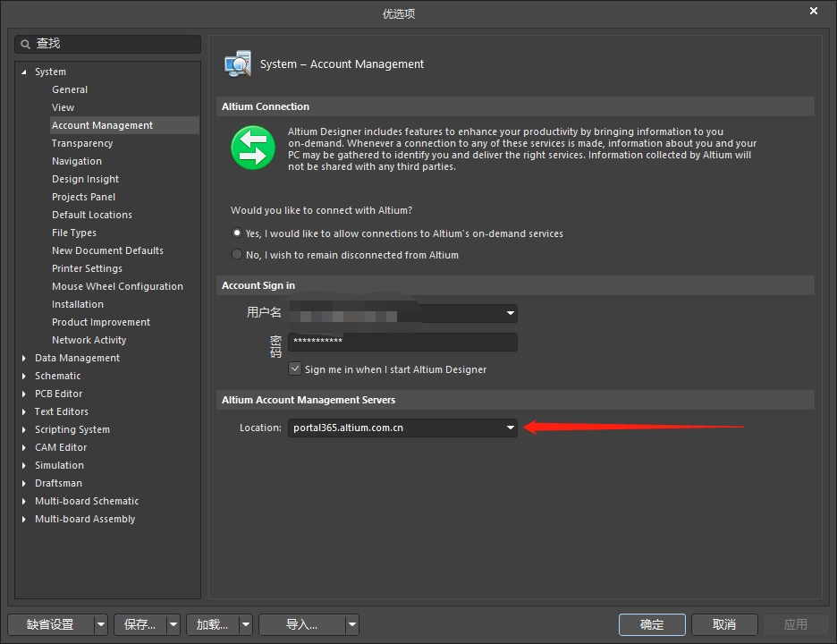Click the search magnifier icon
The image size is (837, 644).
coord(25,45)
